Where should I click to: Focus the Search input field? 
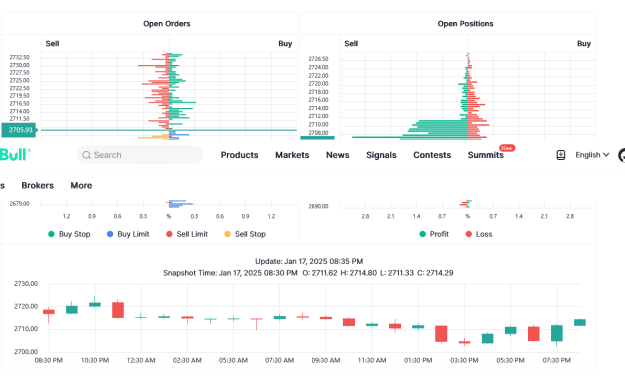(140, 155)
